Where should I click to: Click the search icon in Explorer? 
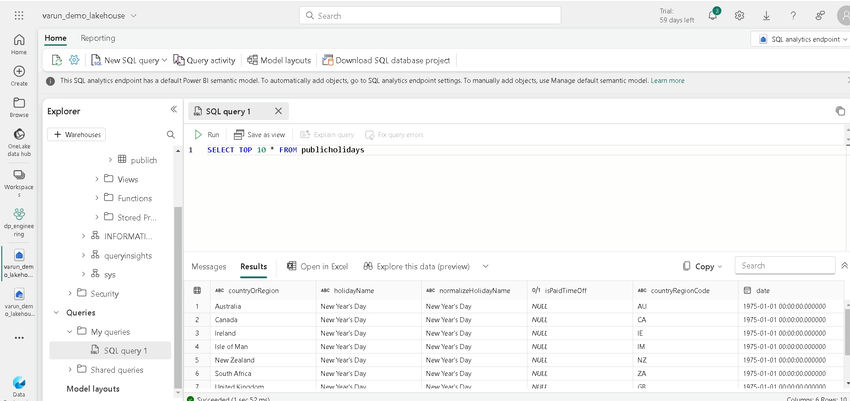click(x=171, y=134)
